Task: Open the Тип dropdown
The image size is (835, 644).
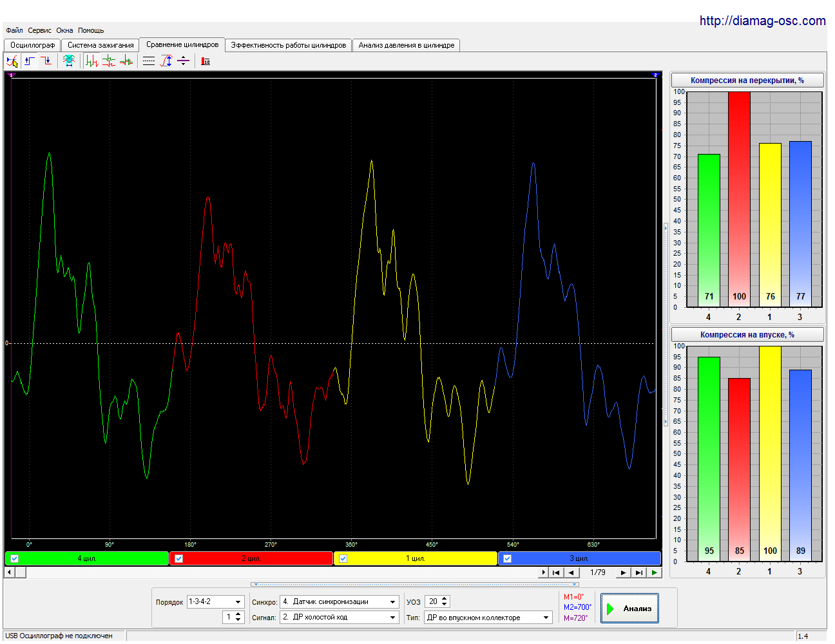Action: [x=488, y=617]
